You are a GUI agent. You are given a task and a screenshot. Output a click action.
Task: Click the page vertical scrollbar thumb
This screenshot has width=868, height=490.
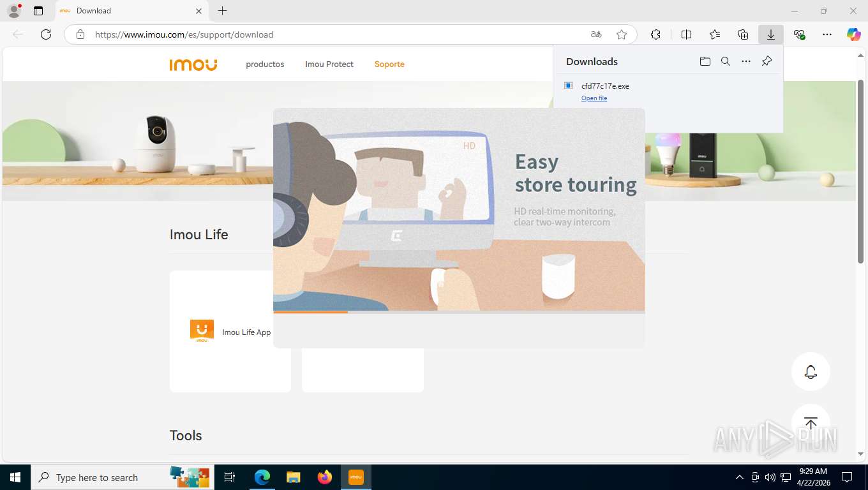pyautogui.click(x=860, y=171)
